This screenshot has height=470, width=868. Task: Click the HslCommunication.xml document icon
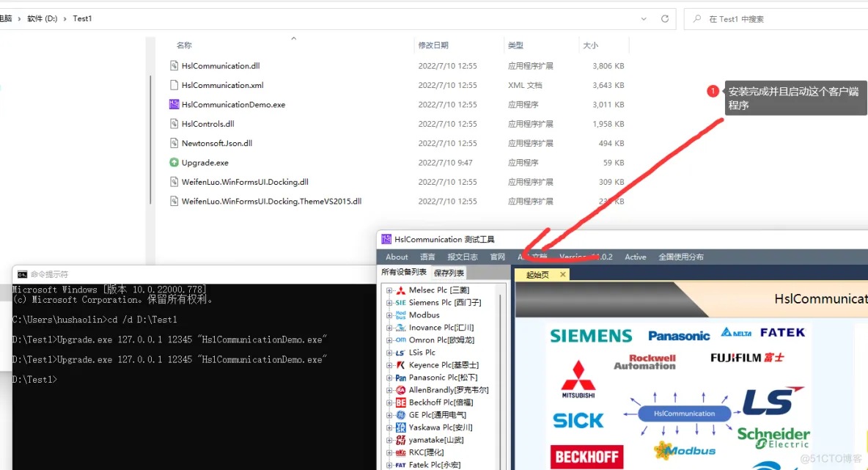pos(174,85)
